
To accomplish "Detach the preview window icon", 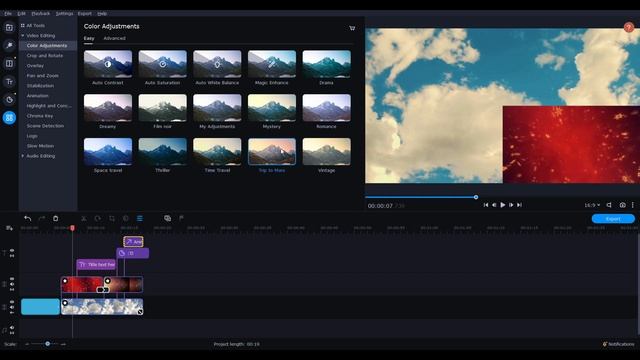I will point(609,205).
